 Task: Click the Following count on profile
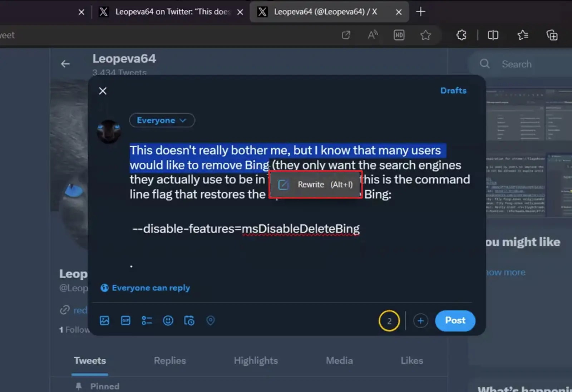[74, 330]
